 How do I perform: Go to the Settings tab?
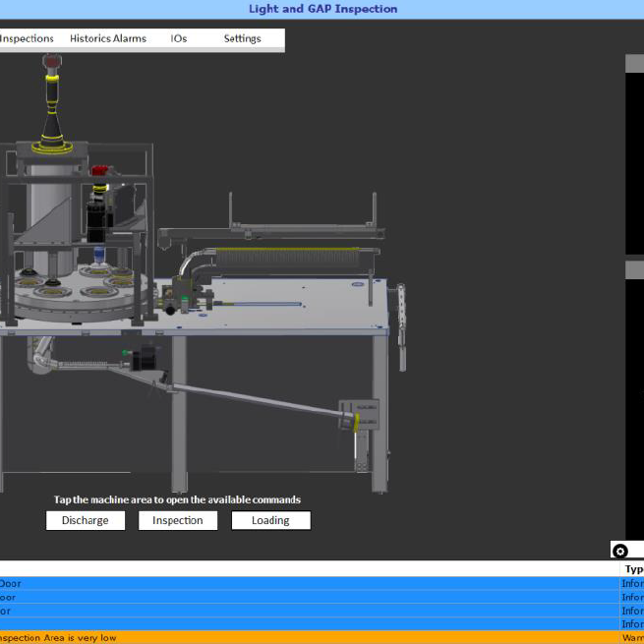242,38
